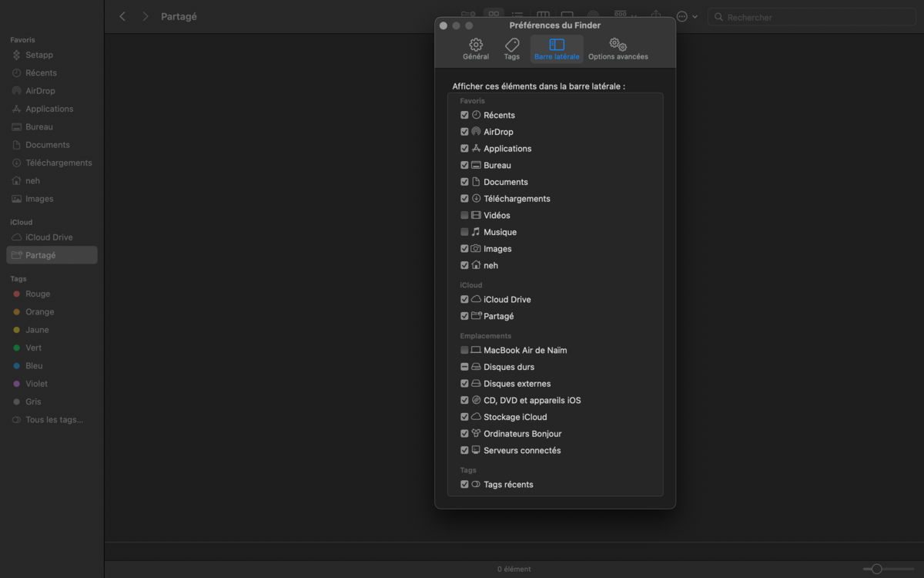Select Partagé in the Finder sidebar
Viewport: 924px width, 578px height.
tap(52, 255)
